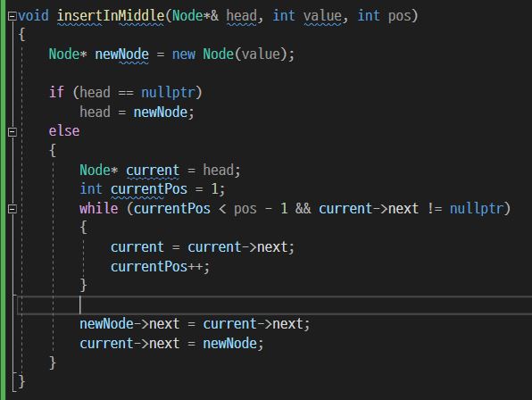Click the current variable declaration
This screenshot has height=400, width=532.
(153, 170)
